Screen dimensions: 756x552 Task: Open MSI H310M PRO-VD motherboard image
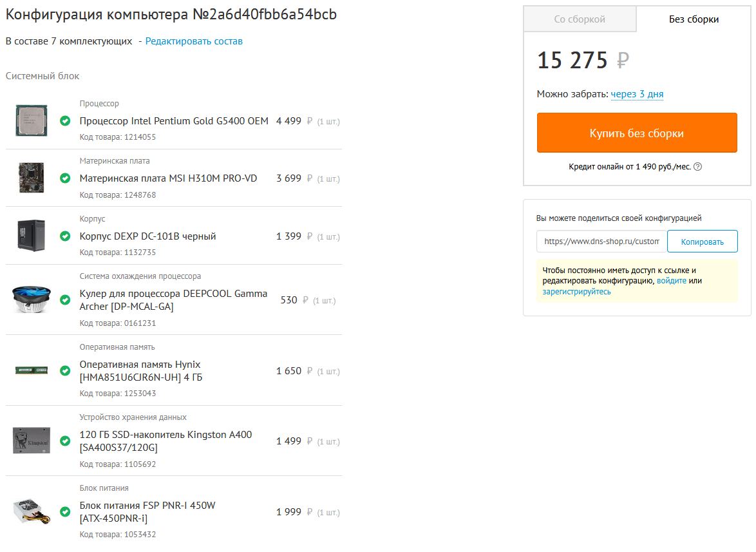pyautogui.click(x=31, y=178)
